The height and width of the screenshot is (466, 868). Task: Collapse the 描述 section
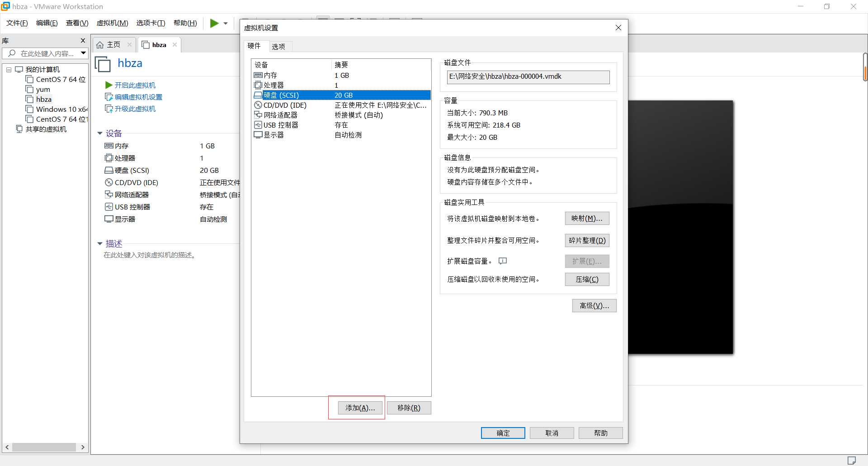[x=100, y=244]
